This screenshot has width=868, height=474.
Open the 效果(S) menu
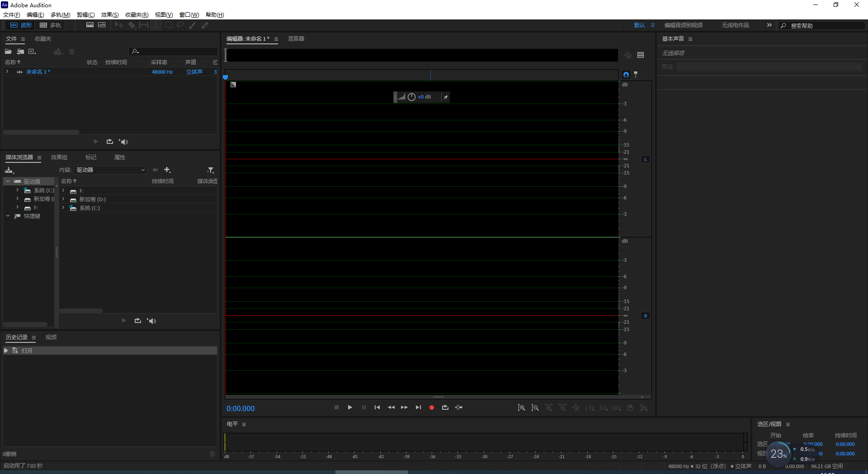click(109, 14)
